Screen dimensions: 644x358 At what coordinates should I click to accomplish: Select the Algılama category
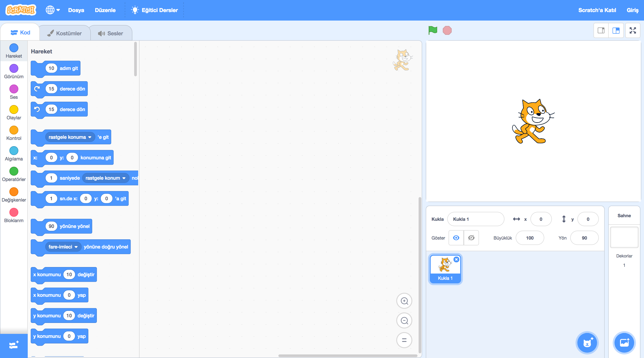click(14, 154)
